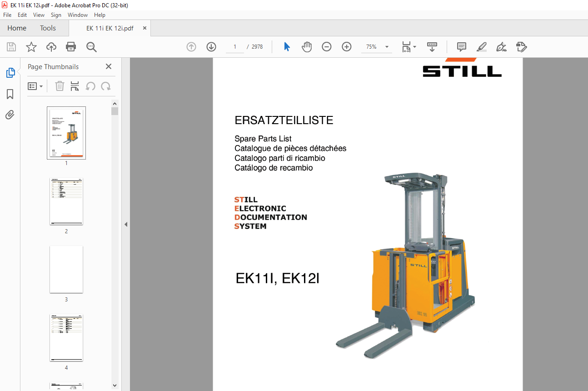The width and height of the screenshot is (588, 391).
Task: Print the document with printer icon
Action: 71,47
